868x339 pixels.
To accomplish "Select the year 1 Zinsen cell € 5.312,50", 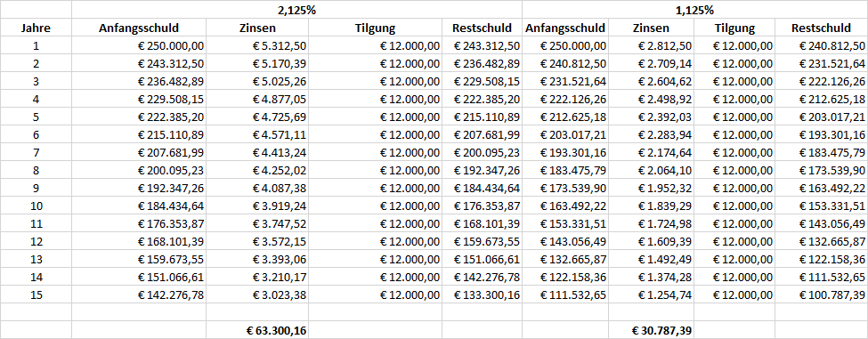I will click(257, 45).
